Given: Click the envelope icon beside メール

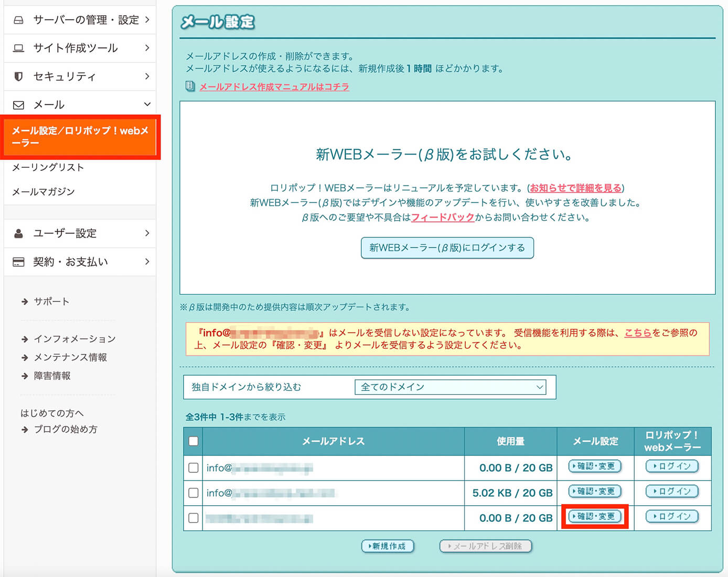Looking at the screenshot, I should tap(18, 105).
